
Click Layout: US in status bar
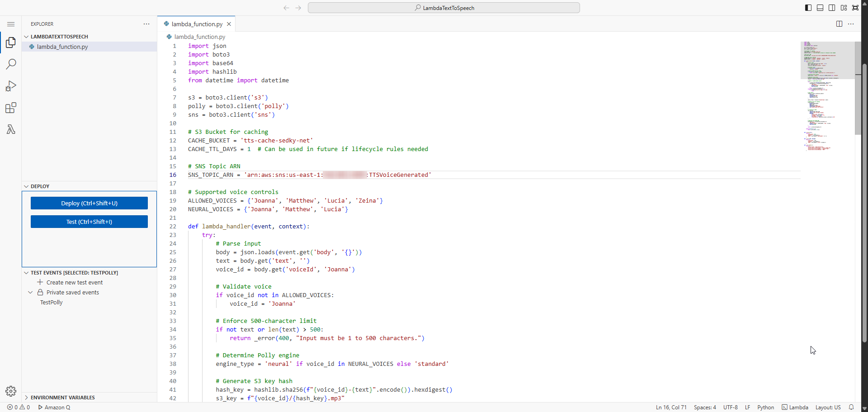[828, 407]
